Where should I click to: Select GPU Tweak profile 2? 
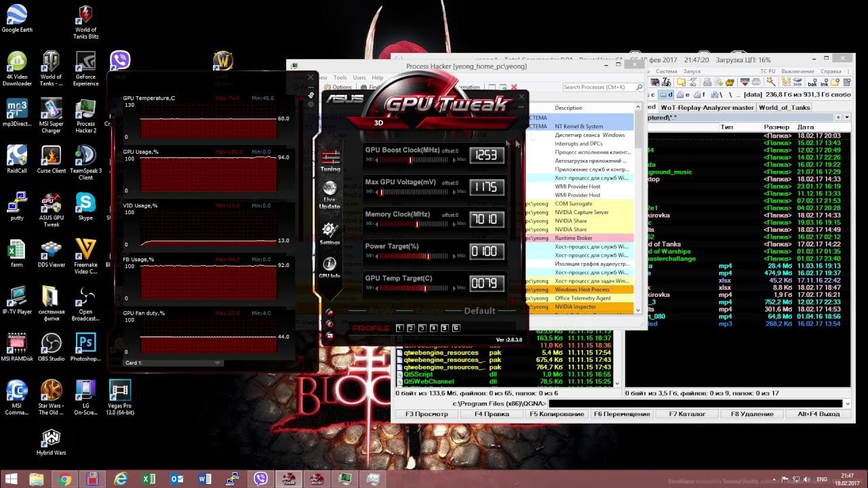coord(411,328)
